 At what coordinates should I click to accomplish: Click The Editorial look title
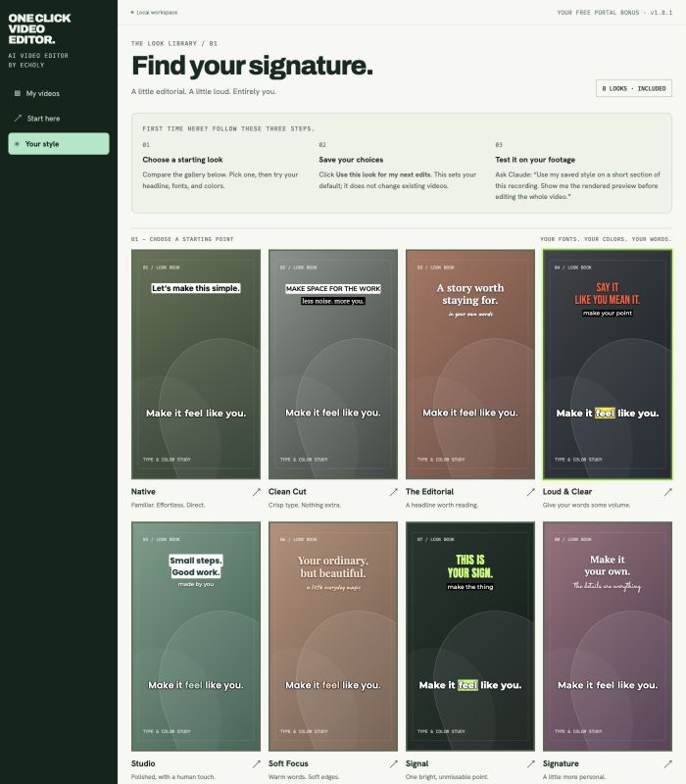429,492
